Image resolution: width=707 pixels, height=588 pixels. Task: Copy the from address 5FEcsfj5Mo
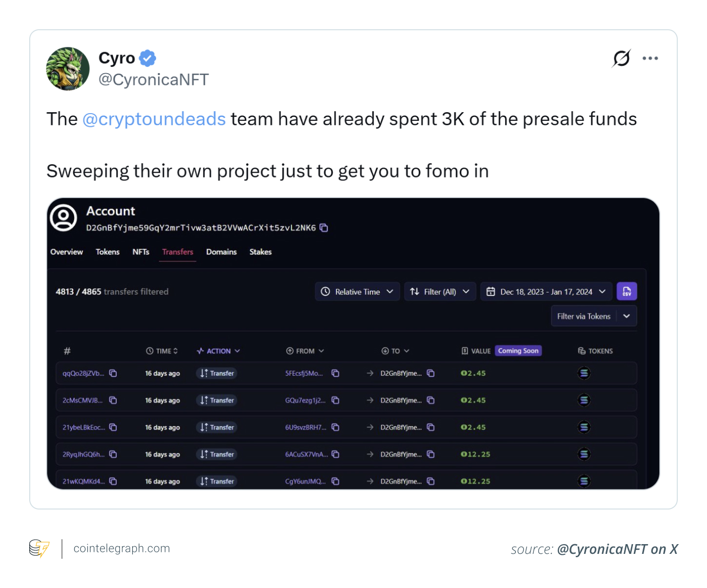(x=335, y=373)
